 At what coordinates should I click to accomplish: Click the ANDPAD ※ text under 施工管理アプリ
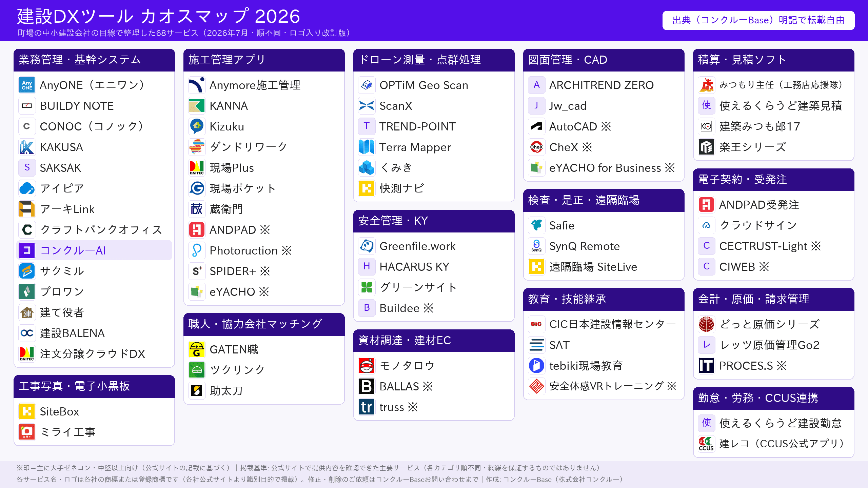coord(240,230)
